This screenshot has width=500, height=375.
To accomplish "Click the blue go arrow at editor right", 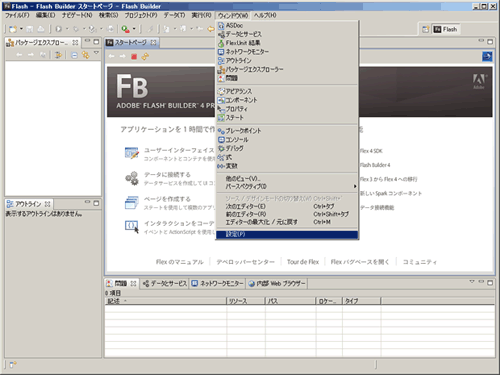I will 487,57.
